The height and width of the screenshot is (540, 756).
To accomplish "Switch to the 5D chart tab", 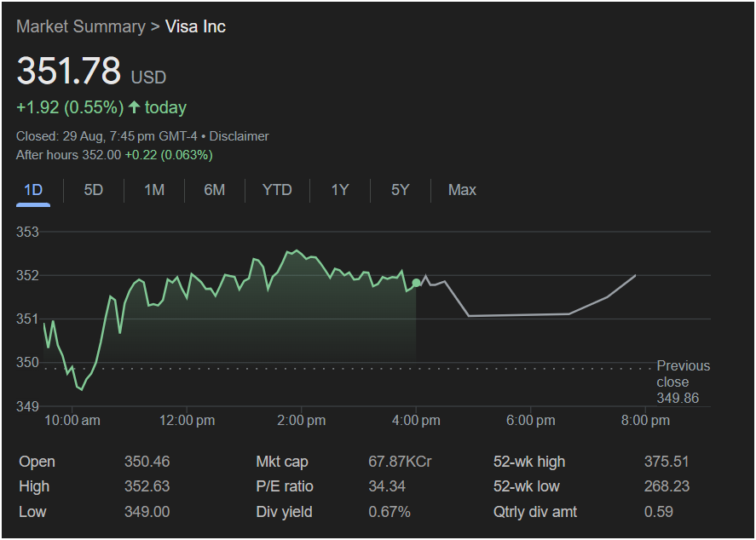I will click(94, 190).
